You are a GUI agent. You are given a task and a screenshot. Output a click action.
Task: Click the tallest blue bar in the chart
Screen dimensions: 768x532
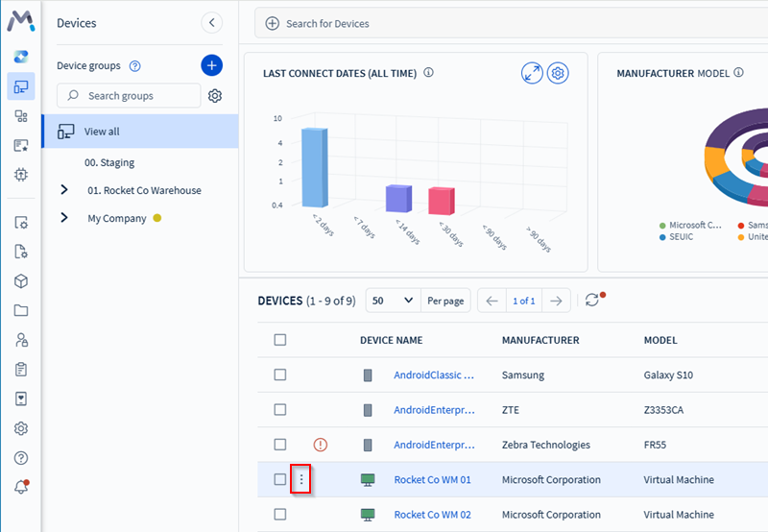pyautogui.click(x=314, y=168)
